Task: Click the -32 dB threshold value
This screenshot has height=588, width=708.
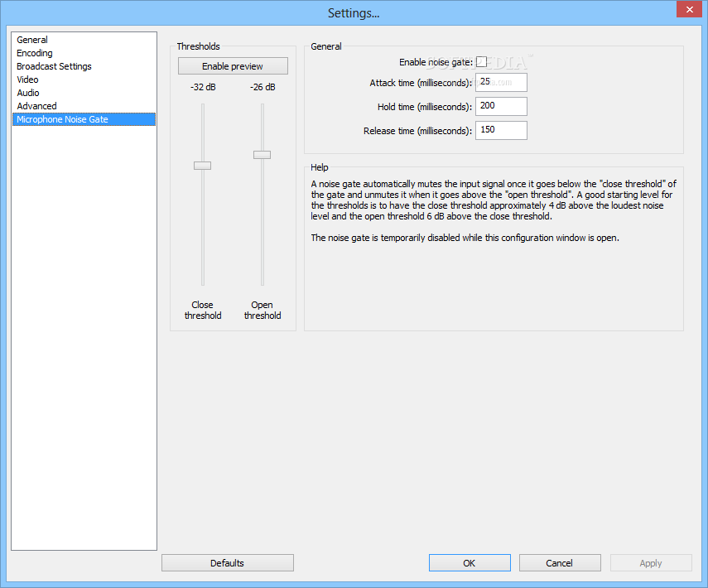Action: (203, 87)
